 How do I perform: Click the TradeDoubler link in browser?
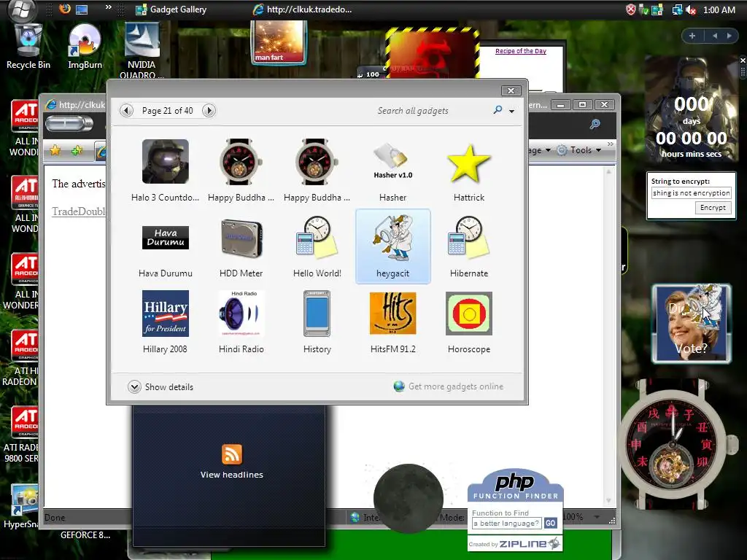79,211
